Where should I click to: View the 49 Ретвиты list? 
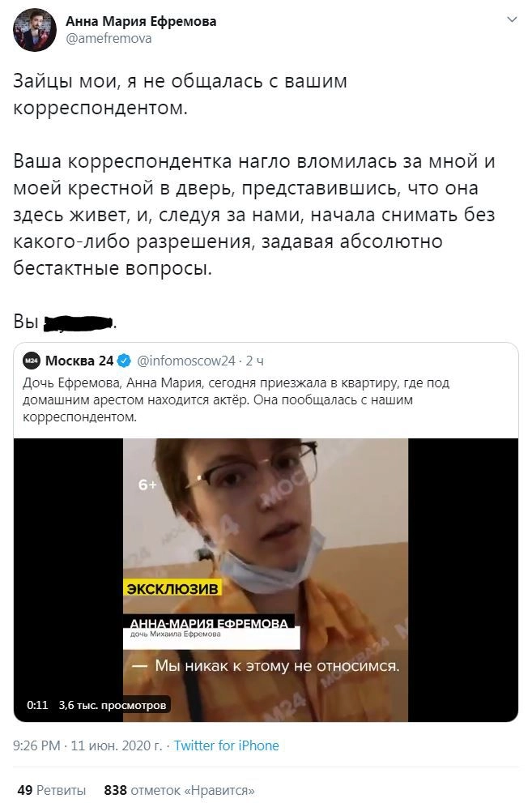51,790
